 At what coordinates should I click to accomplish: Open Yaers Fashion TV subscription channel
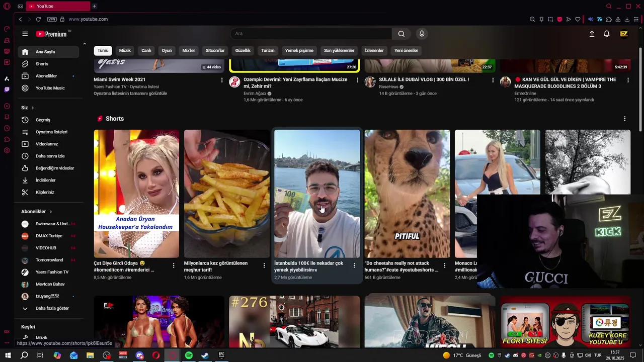pos(48,272)
